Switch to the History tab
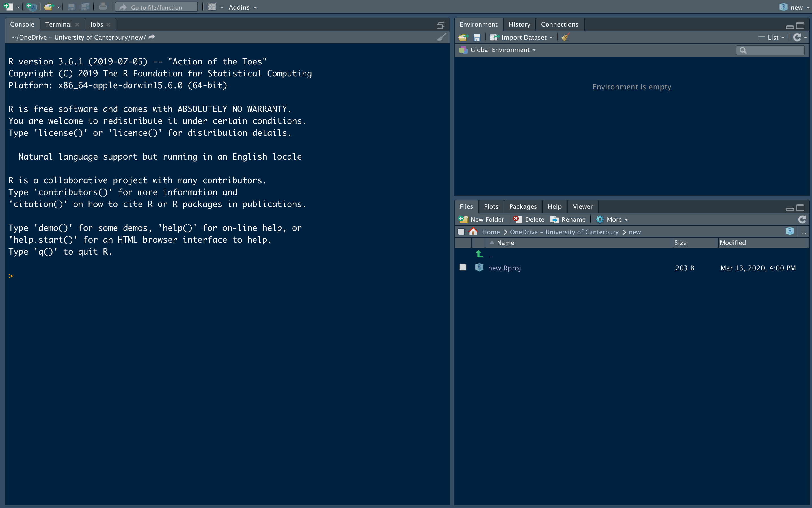This screenshot has width=812, height=508. [x=519, y=25]
